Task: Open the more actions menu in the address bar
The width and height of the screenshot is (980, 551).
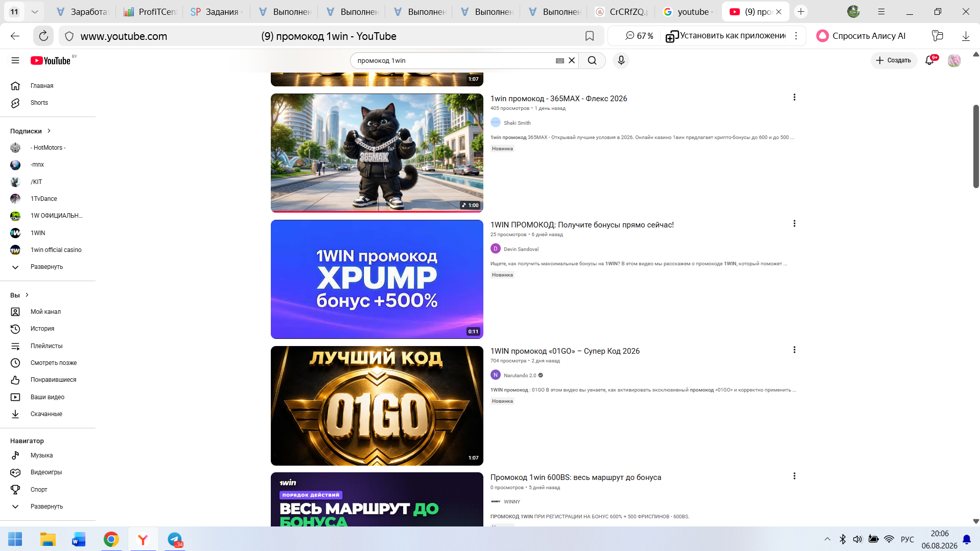Action: click(x=796, y=36)
